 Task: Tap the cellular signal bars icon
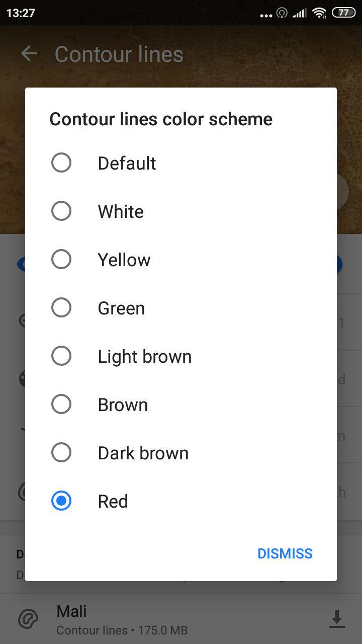click(300, 13)
